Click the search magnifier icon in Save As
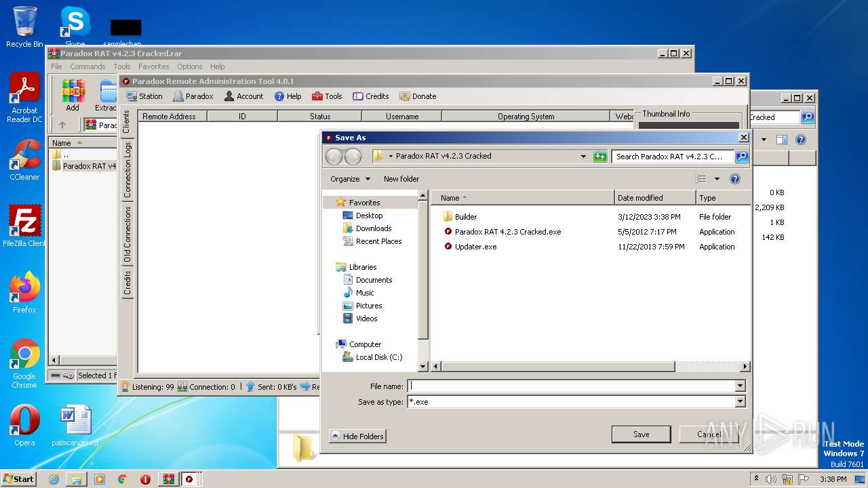The width and height of the screenshot is (868, 488). 741,157
